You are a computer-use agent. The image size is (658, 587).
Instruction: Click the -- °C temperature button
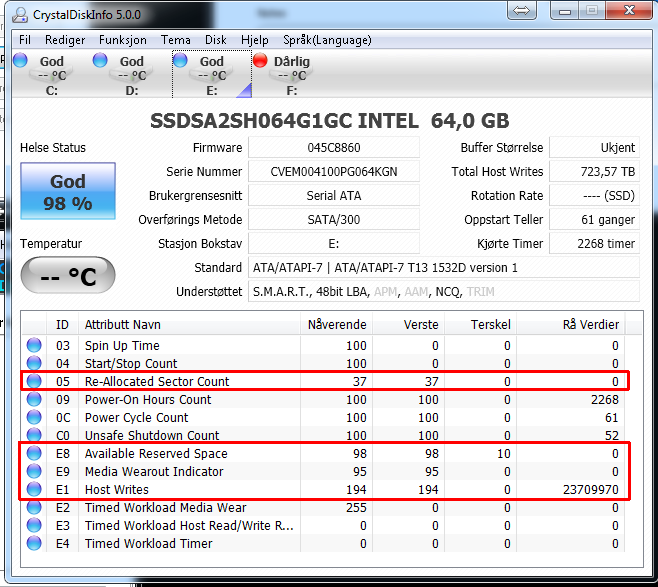click(68, 275)
